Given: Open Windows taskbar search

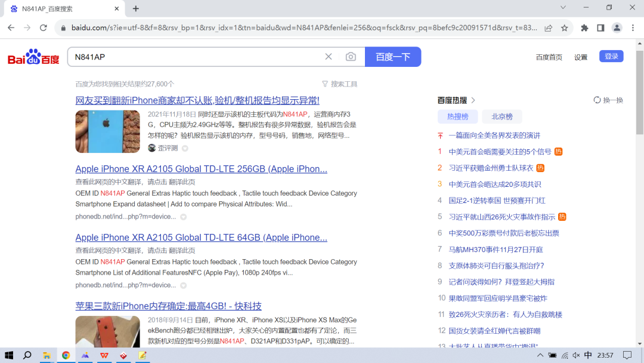Looking at the screenshot, I should coord(27,355).
